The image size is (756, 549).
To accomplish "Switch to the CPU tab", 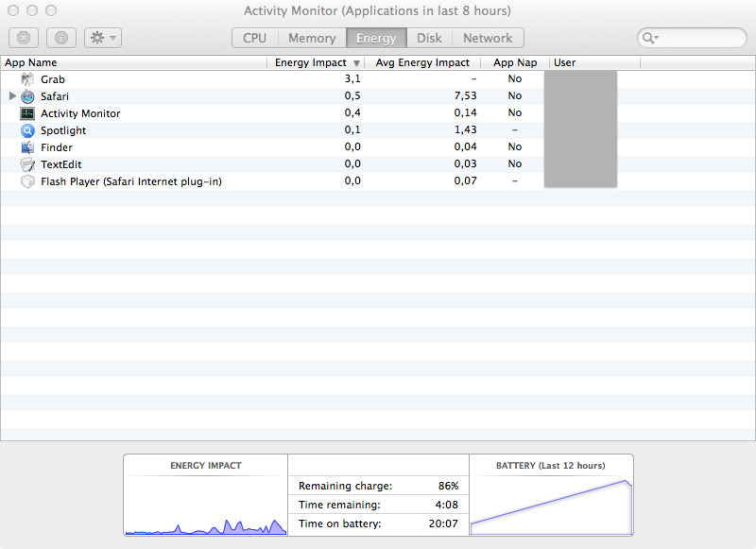I will click(x=254, y=38).
